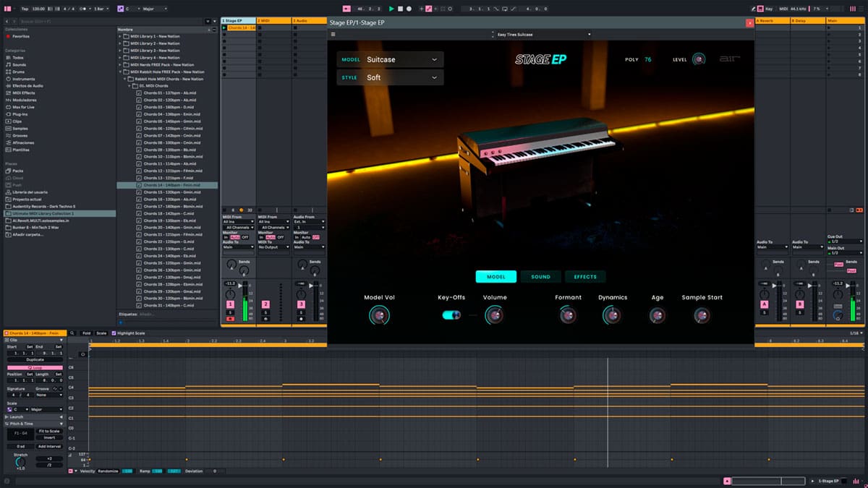Switch to the EFFECTS tab in Stage EP
Viewport: 868px width, 488px height.
pos(585,276)
